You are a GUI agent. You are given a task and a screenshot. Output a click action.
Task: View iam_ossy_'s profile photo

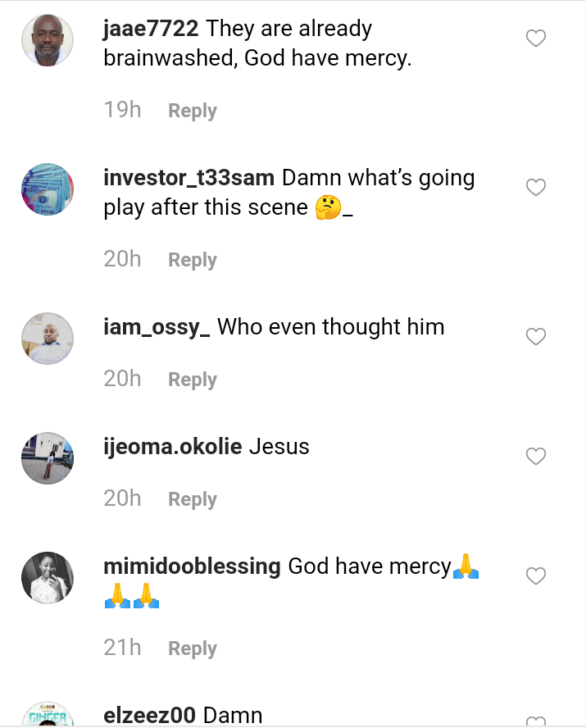(48, 338)
